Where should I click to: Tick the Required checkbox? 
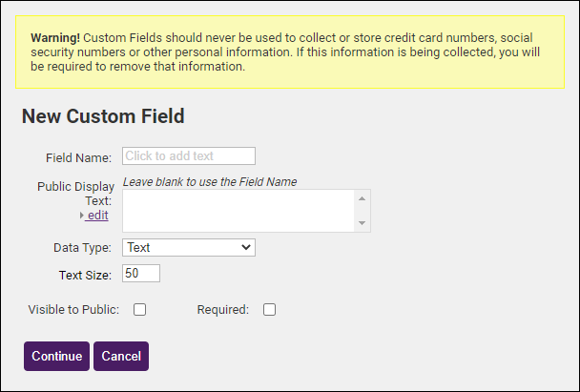click(269, 309)
